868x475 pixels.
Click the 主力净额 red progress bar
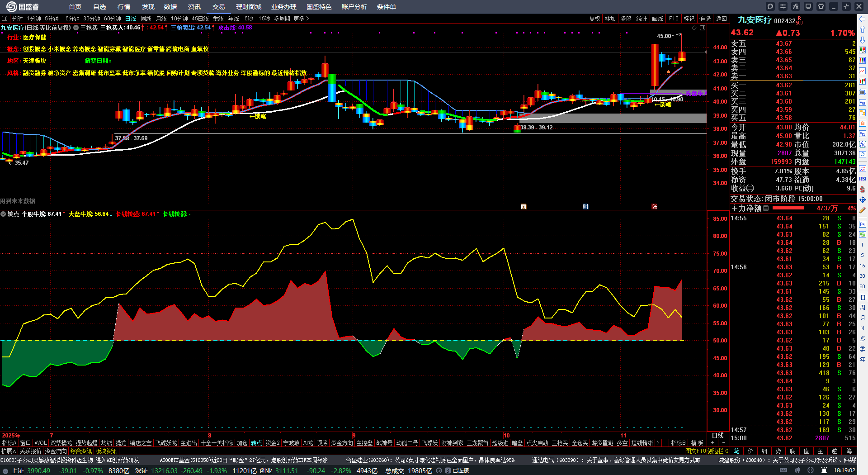(x=788, y=208)
